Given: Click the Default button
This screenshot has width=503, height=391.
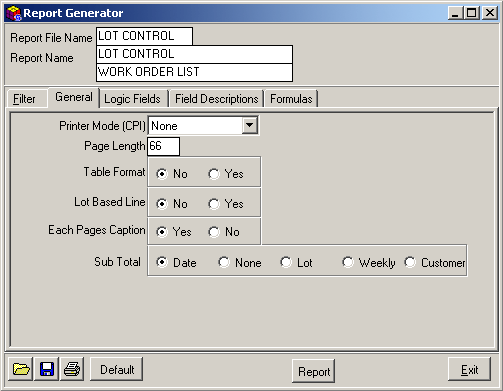Looking at the screenshot, I should tap(117, 369).
